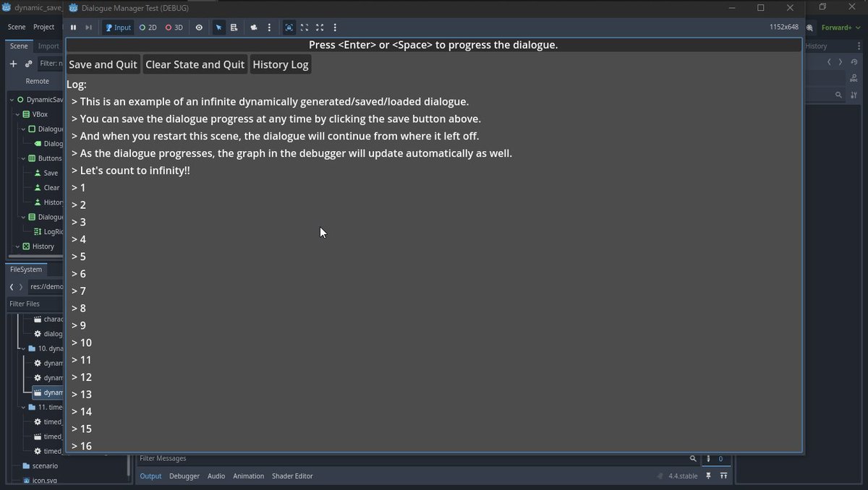Switch to the Import tab

pos(48,46)
